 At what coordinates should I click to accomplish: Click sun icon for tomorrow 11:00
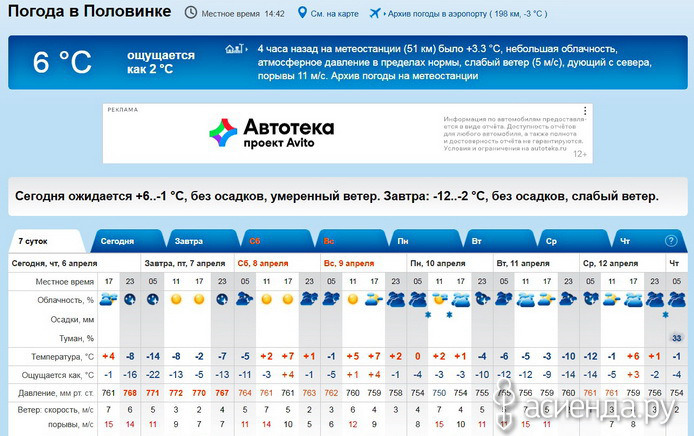pos(176,300)
